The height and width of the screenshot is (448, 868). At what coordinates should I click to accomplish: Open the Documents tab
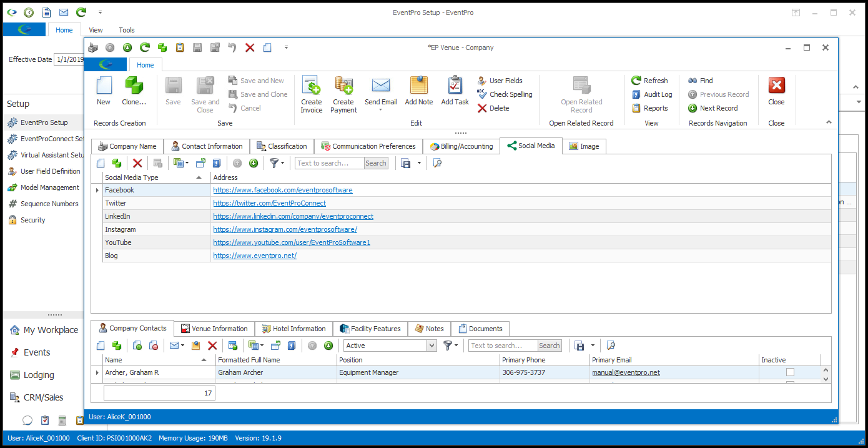click(480, 329)
